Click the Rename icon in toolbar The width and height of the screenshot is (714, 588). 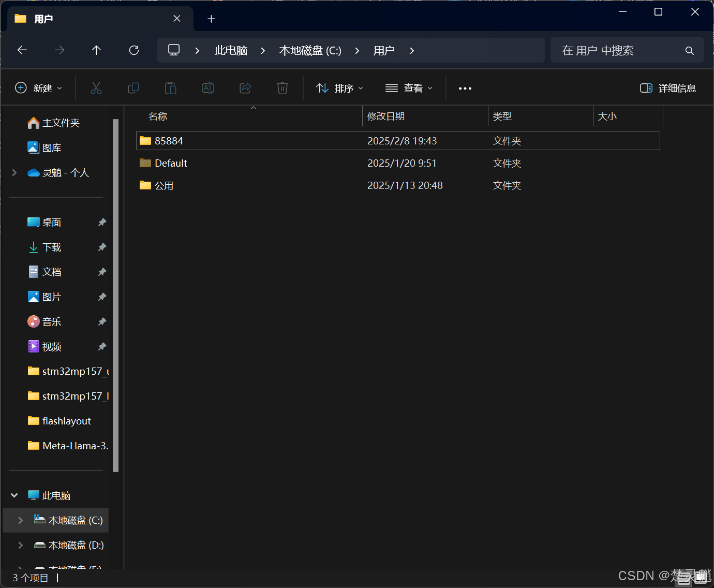click(x=208, y=88)
